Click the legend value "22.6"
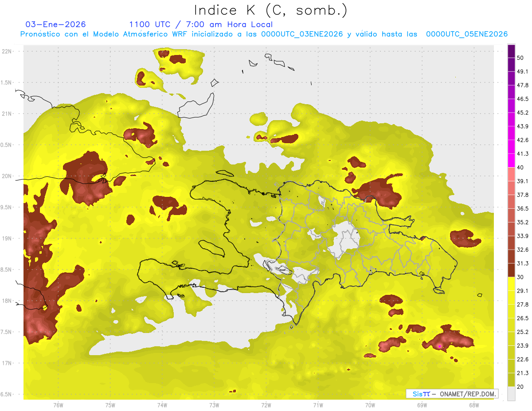Screen dimensions: 532x411 click(x=522, y=360)
